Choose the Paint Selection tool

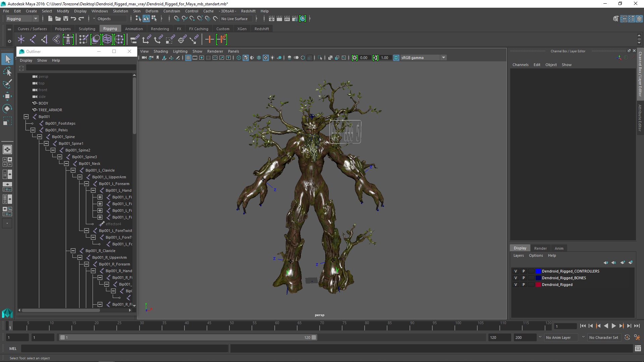coord(7,84)
